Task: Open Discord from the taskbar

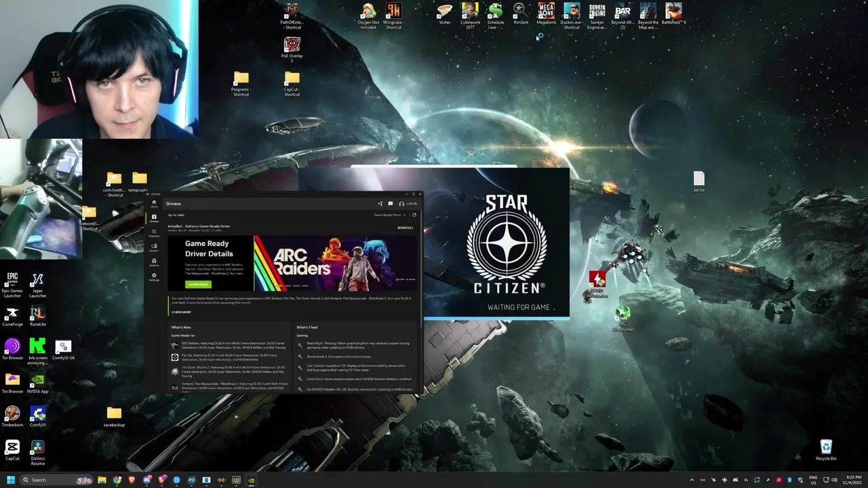Action: 147,480
